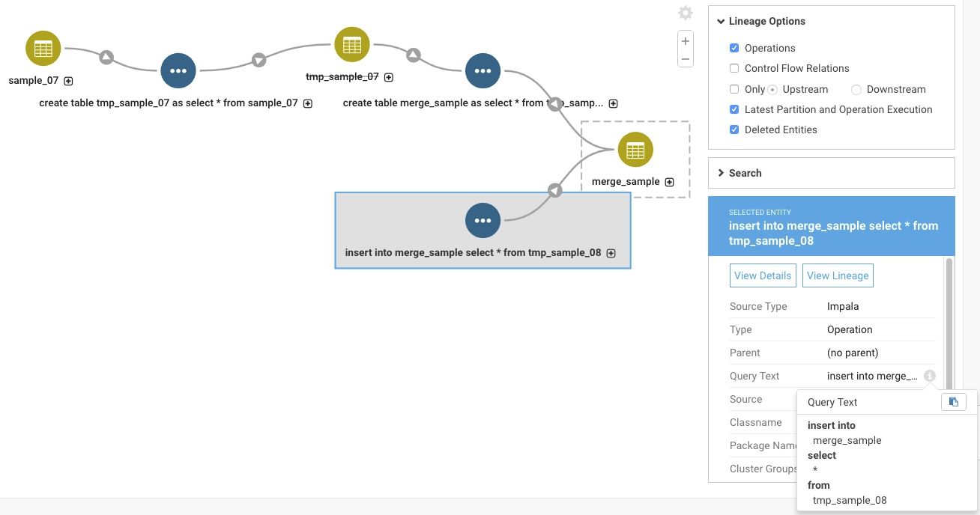
Task: Copy query text with clipboard icon
Action: (x=953, y=402)
